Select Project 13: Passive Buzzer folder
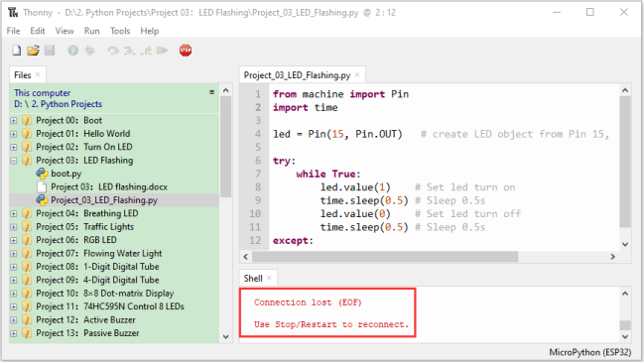This screenshot has height=363, width=644. click(87, 333)
